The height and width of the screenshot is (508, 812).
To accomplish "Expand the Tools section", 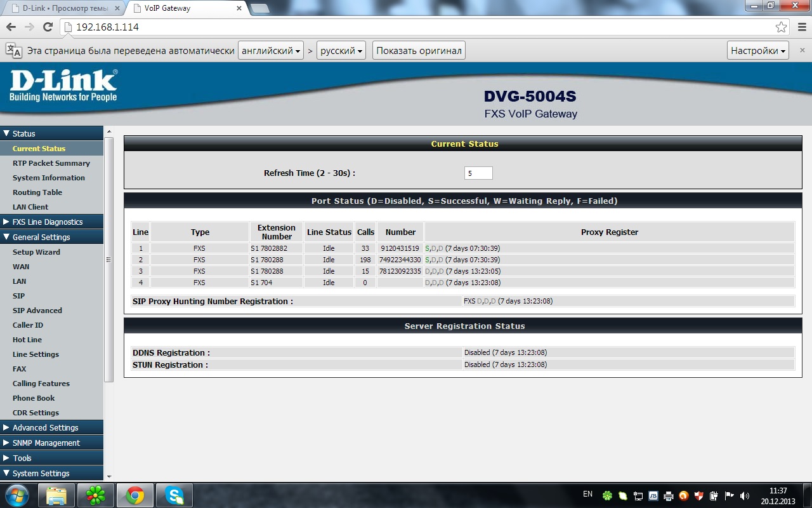I will pos(51,458).
